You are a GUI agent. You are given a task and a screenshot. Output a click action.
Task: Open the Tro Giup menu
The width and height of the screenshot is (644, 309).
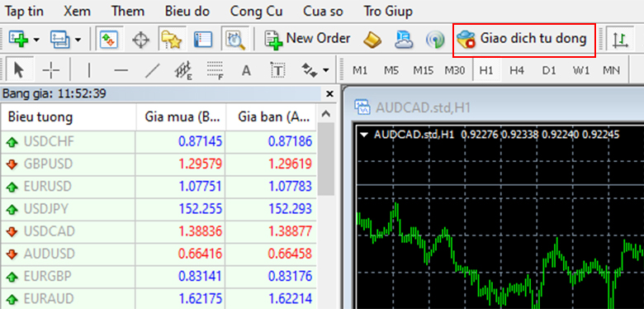coord(388,11)
